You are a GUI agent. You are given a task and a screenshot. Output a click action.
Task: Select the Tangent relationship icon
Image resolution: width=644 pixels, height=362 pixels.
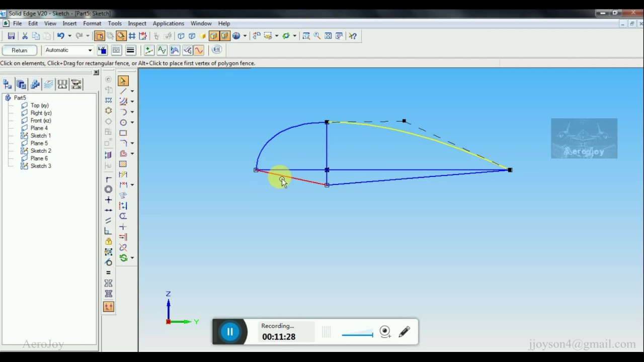[108, 262]
